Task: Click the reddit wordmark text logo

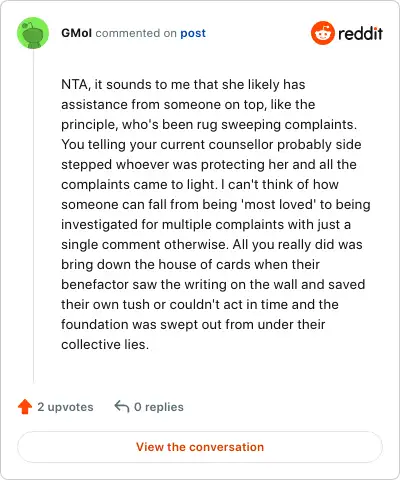Action: 361,33
